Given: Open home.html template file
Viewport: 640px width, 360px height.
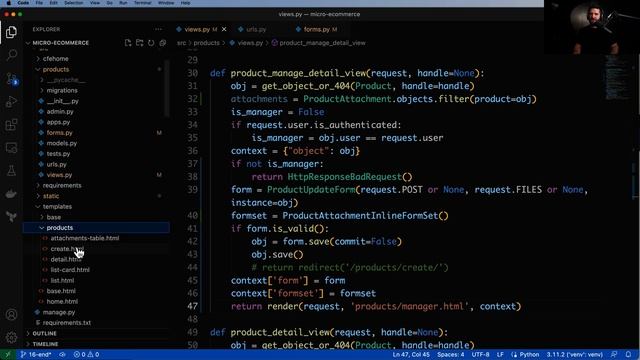Looking at the screenshot, I should click(x=62, y=301).
